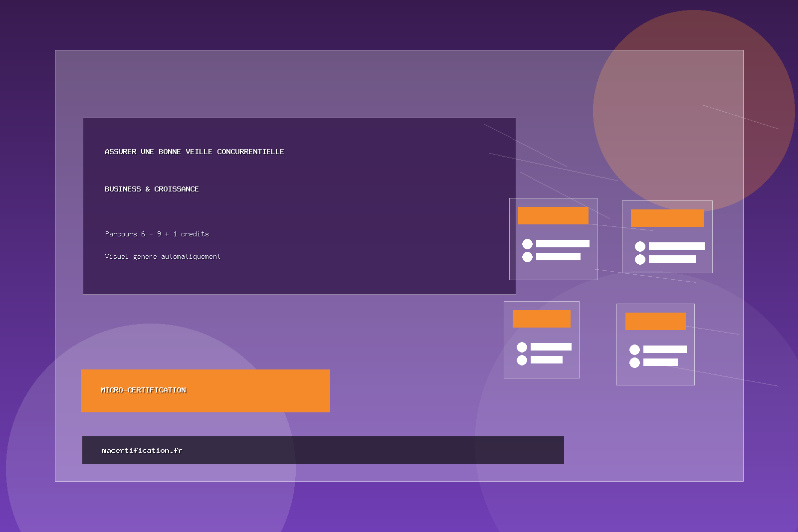Click the orange header of the top-left card
798x532 pixels.
pyautogui.click(x=553, y=215)
